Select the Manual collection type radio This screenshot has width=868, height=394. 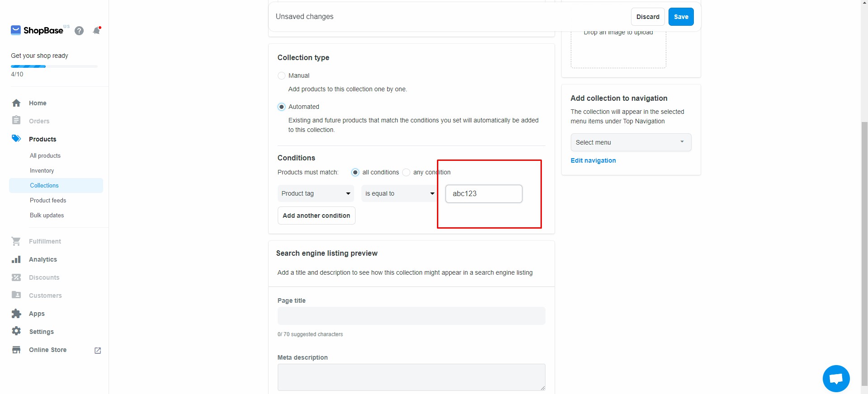pos(281,75)
